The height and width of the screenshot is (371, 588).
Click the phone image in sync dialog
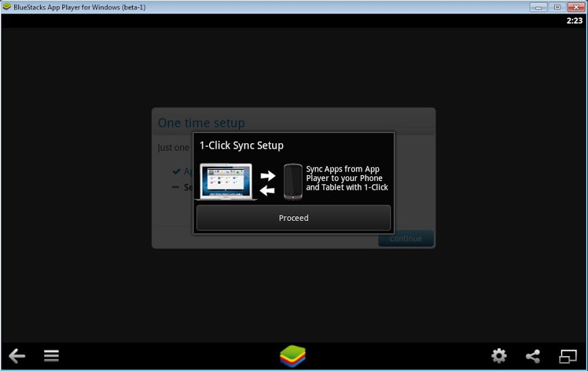293,182
